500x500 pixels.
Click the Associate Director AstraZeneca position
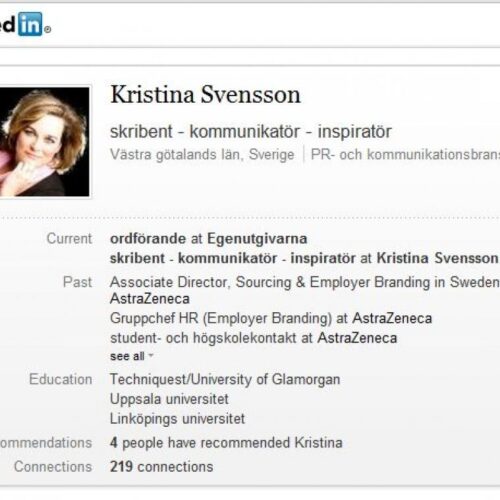pos(305,290)
